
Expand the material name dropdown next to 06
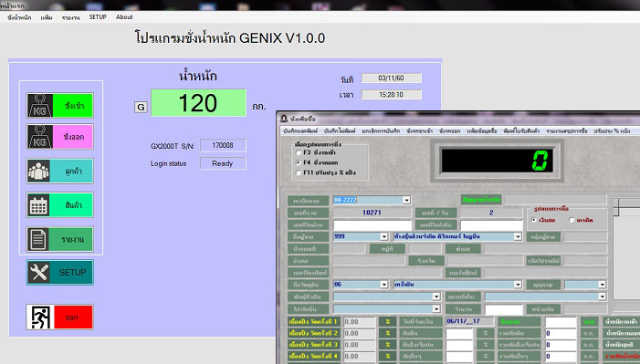pyautogui.click(x=518, y=285)
